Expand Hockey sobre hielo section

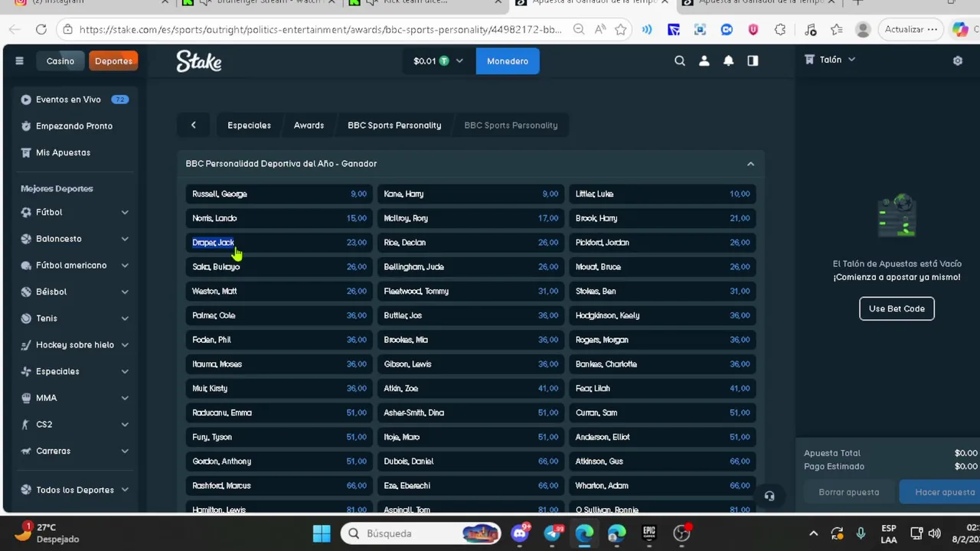pos(125,345)
